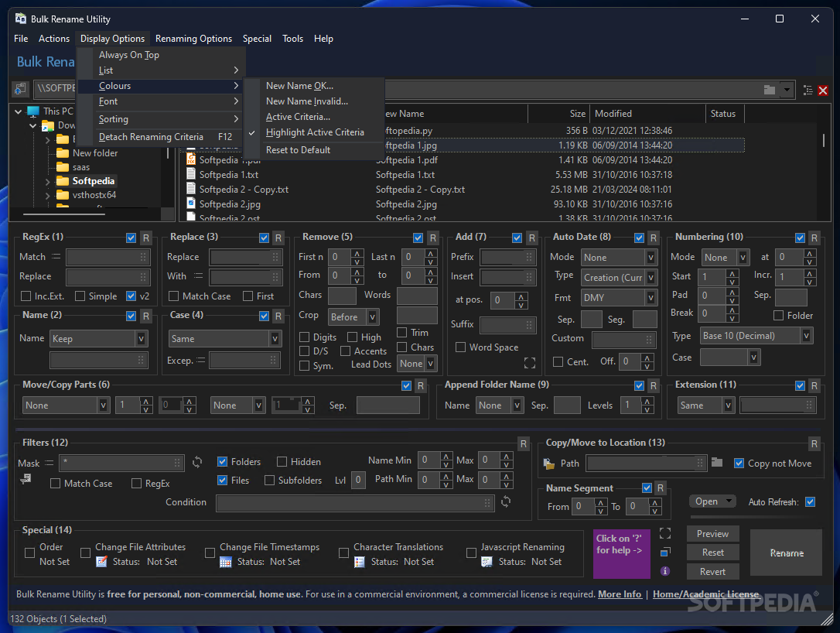Reset Replace (3) section with R button
Image resolution: width=840 pixels, height=633 pixels.
[x=278, y=238]
